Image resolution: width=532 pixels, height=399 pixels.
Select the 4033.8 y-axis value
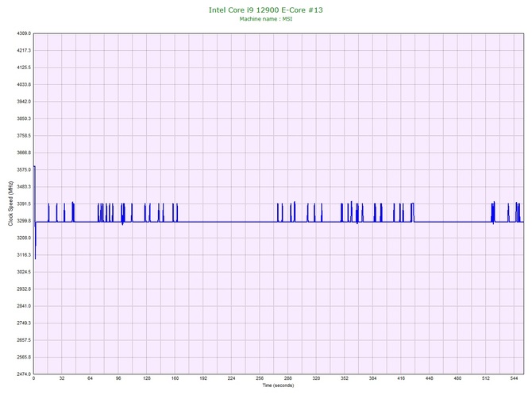(x=24, y=84)
